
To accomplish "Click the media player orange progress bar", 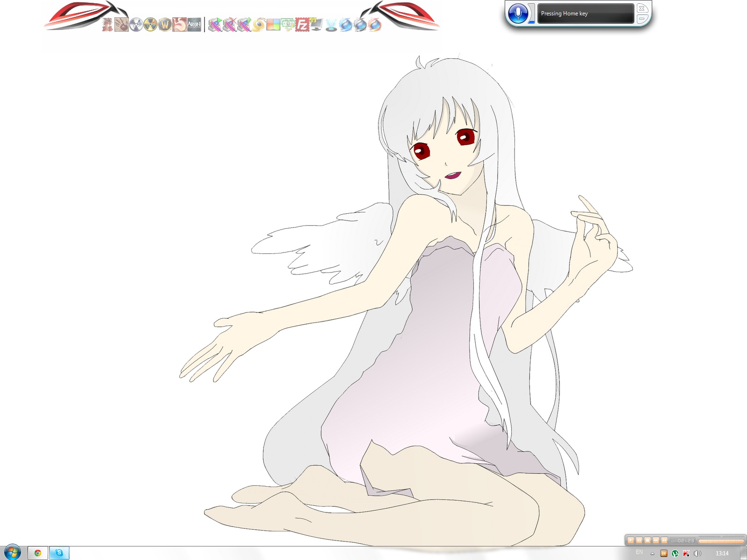I will pos(720,541).
